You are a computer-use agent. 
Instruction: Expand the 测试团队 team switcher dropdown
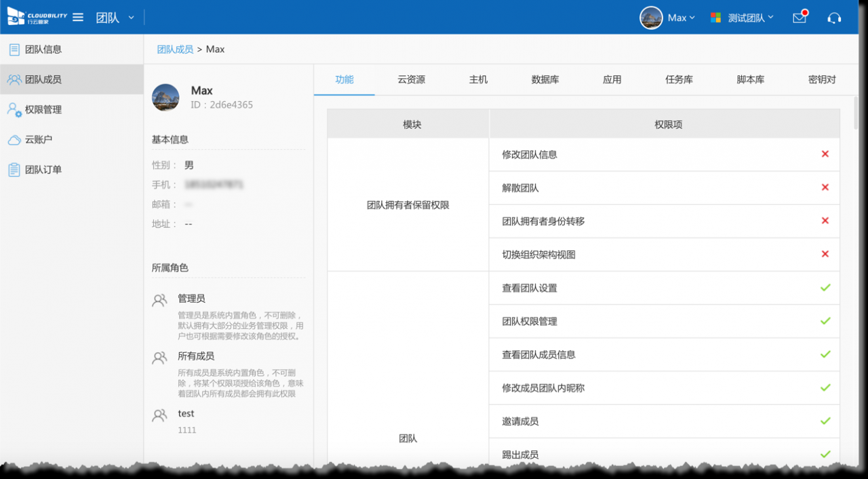click(743, 18)
